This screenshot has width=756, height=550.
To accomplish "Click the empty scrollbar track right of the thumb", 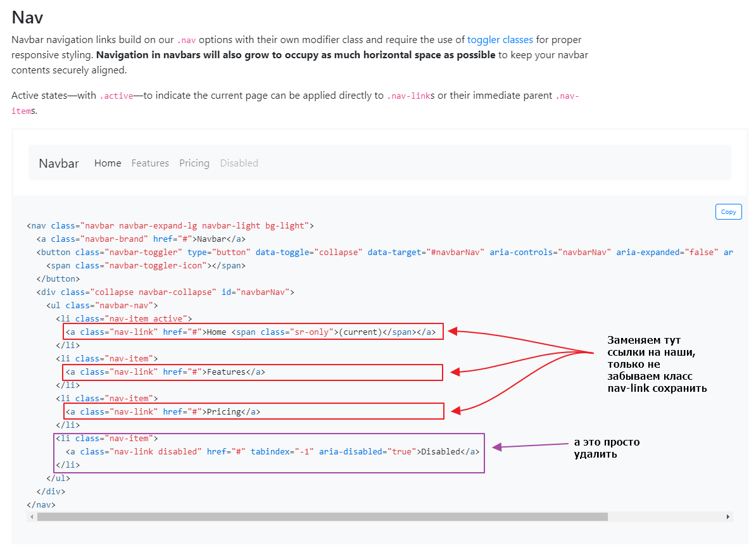I will pos(665,516).
